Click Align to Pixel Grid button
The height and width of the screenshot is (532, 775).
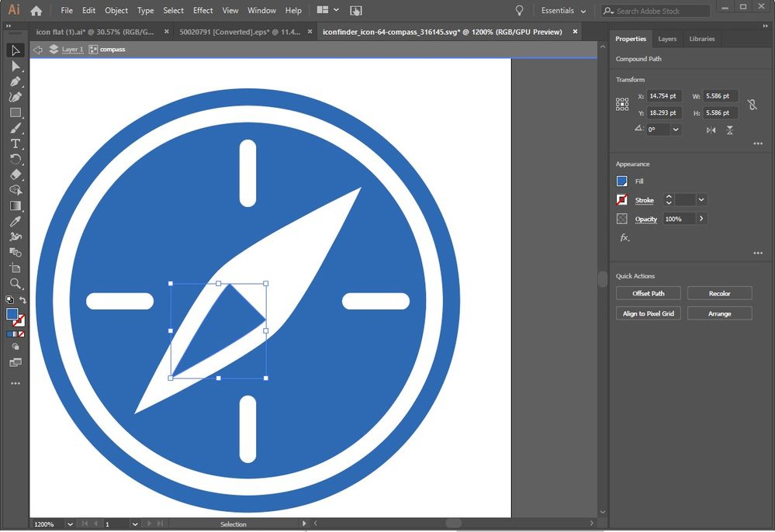click(x=648, y=313)
